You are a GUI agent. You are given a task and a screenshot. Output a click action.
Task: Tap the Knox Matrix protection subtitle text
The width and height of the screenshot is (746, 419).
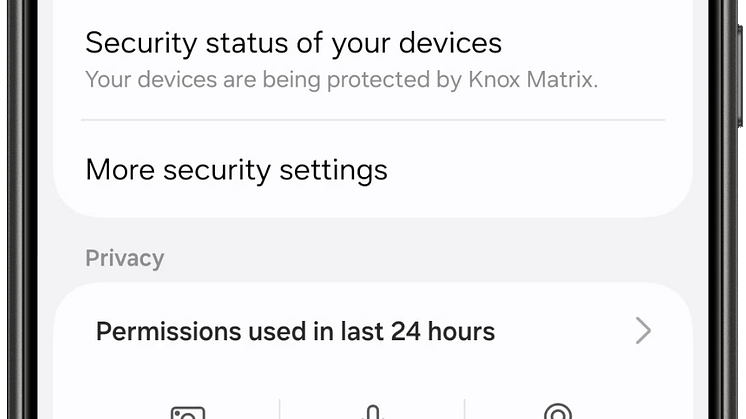[341, 79]
